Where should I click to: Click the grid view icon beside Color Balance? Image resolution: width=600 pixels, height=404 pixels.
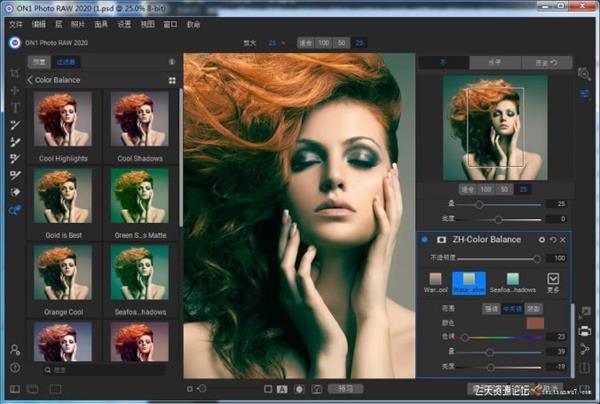coord(172,79)
